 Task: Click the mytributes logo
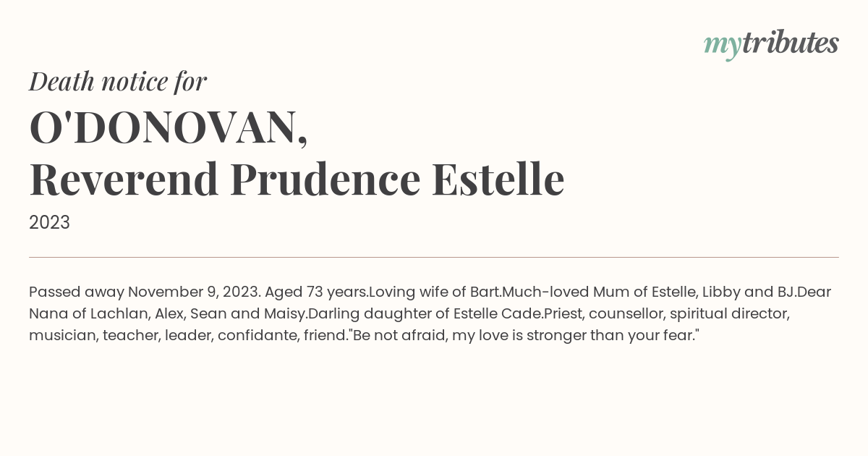click(x=771, y=44)
